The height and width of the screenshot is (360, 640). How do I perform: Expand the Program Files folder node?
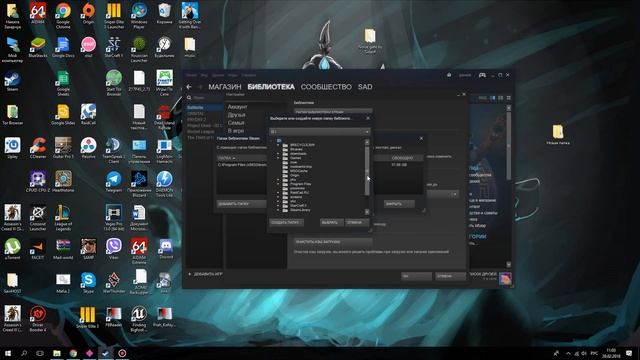click(x=279, y=184)
